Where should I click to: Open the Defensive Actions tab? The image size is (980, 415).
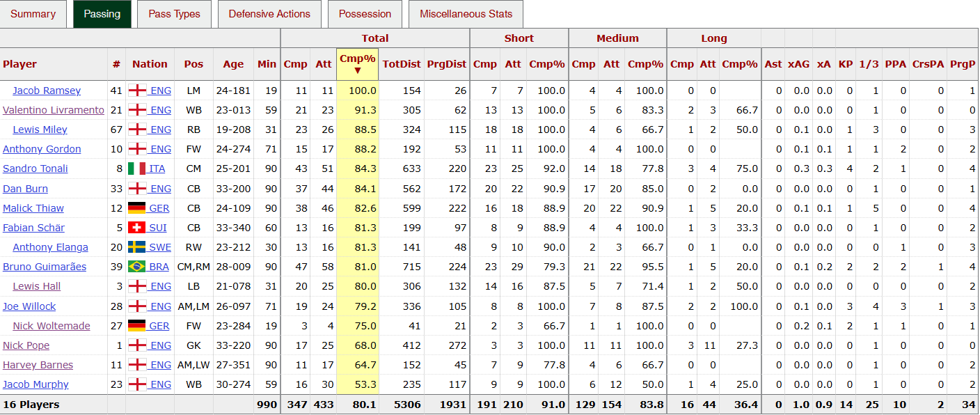269,14
